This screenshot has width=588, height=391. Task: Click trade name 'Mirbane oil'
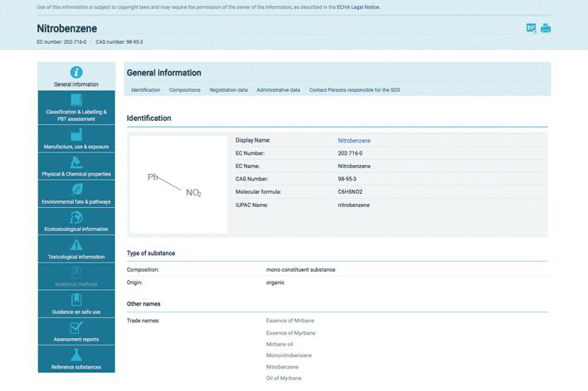279,344
